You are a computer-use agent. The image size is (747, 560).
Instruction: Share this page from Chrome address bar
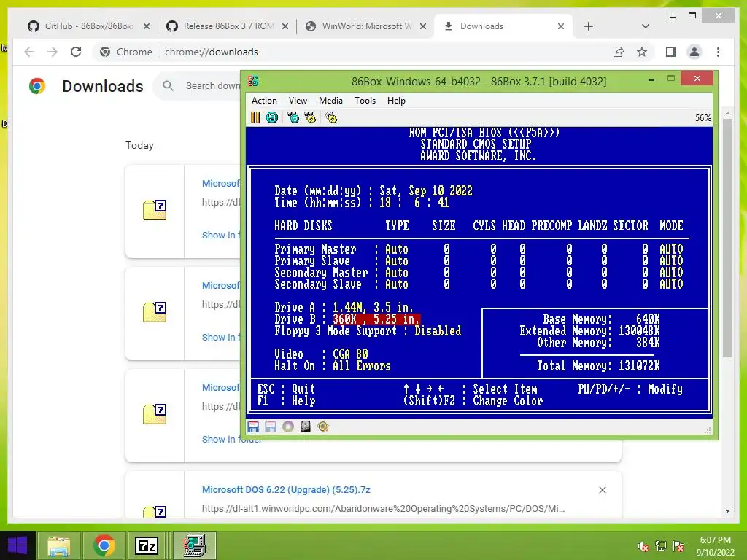pyautogui.click(x=619, y=52)
